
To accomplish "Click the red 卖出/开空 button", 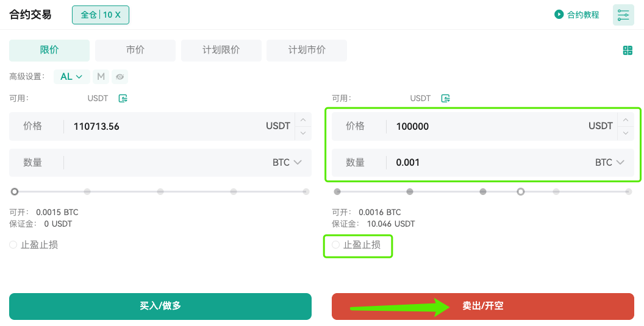I will [x=483, y=307].
